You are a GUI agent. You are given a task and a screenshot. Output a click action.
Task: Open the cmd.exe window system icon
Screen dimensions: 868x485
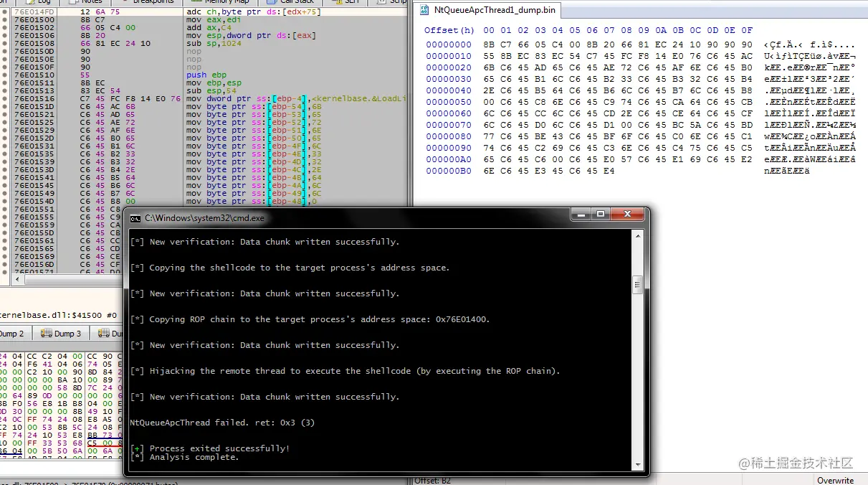pyautogui.click(x=135, y=218)
